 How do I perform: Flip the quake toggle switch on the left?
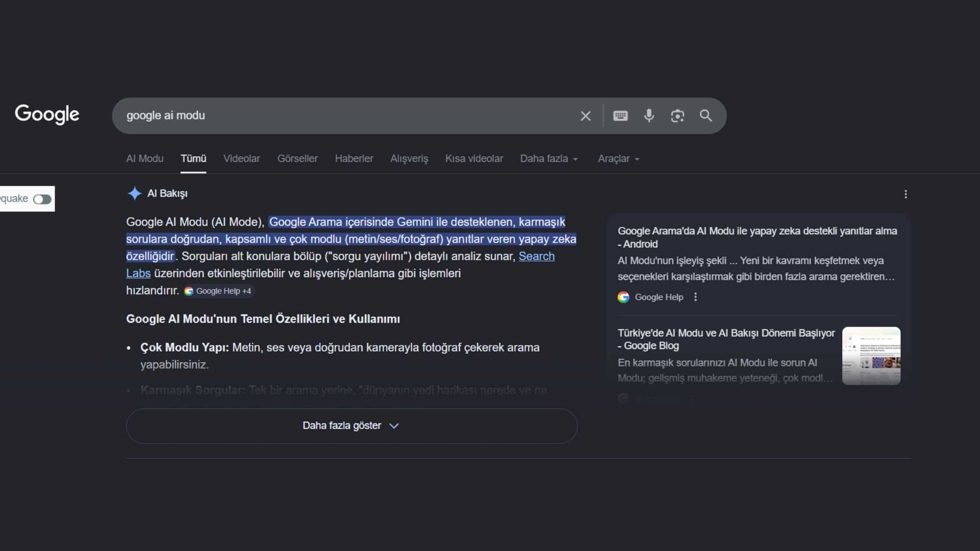tap(42, 199)
